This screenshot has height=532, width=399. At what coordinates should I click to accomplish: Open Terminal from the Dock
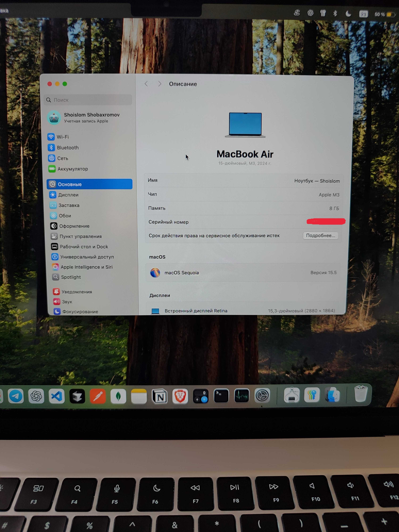pos(221,396)
